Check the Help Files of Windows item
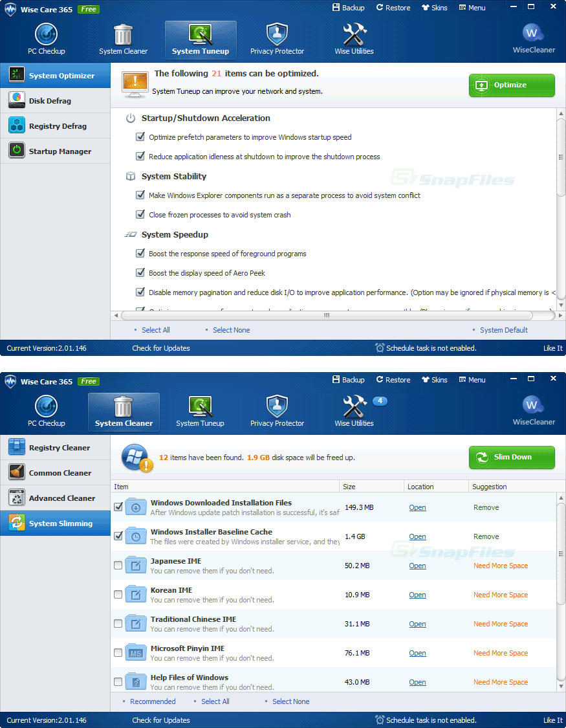Image resolution: width=566 pixels, height=728 pixels. 118,681
